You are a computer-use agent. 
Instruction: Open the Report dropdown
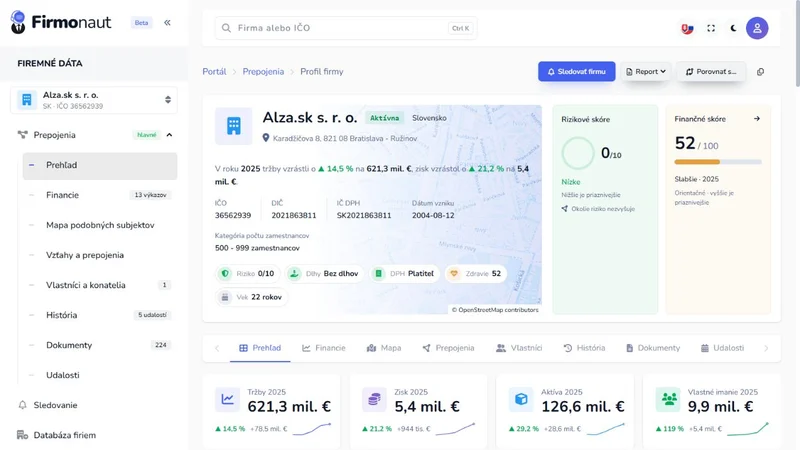click(646, 72)
